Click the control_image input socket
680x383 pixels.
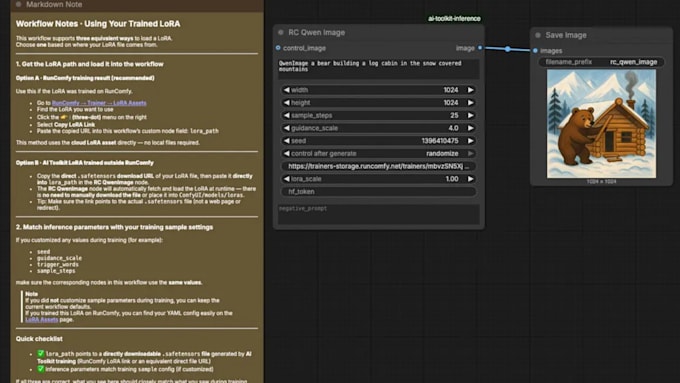pyautogui.click(x=278, y=48)
